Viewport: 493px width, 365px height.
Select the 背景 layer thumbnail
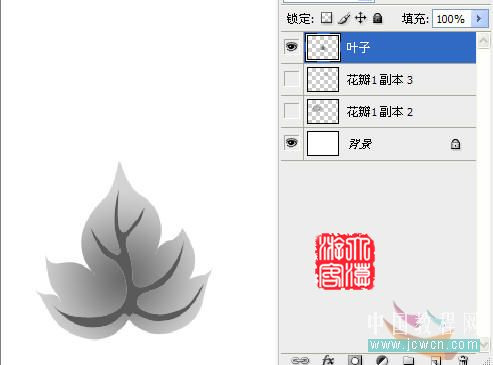[323, 143]
